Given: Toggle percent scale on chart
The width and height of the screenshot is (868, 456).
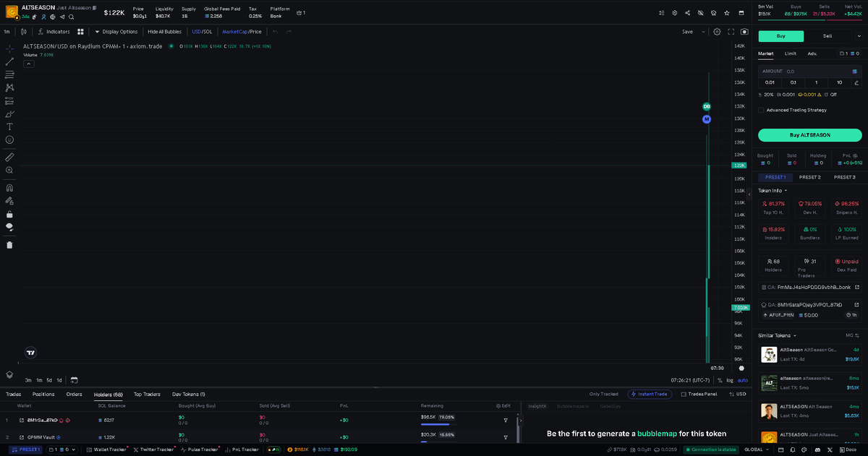Looking at the screenshot, I should tap(720, 380).
